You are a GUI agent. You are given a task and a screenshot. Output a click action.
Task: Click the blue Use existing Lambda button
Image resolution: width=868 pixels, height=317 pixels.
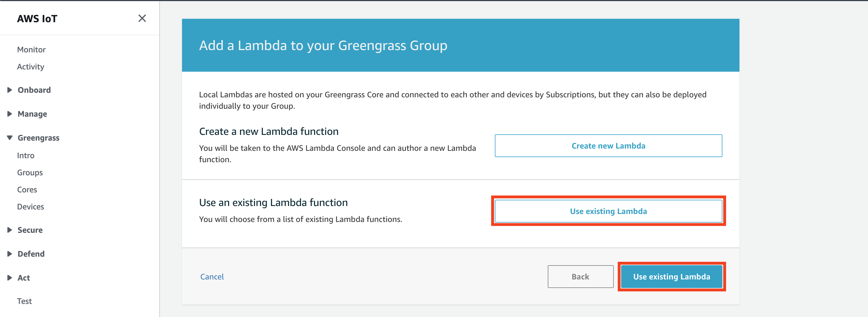point(671,277)
